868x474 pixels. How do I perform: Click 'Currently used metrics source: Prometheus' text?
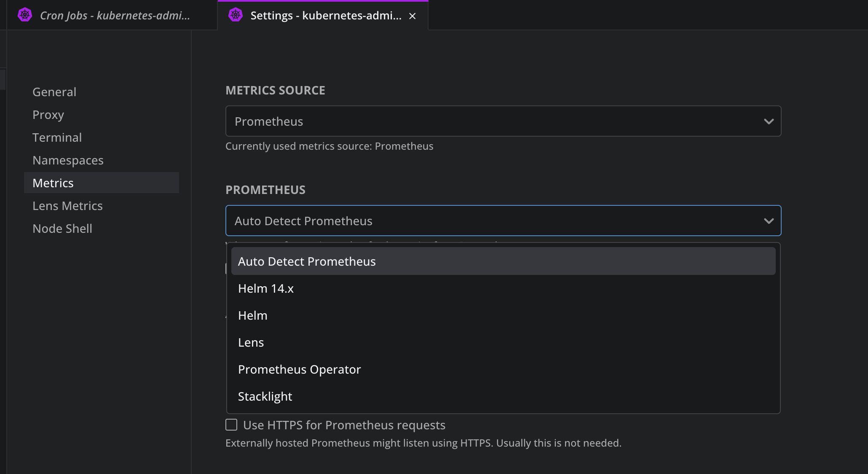(329, 146)
